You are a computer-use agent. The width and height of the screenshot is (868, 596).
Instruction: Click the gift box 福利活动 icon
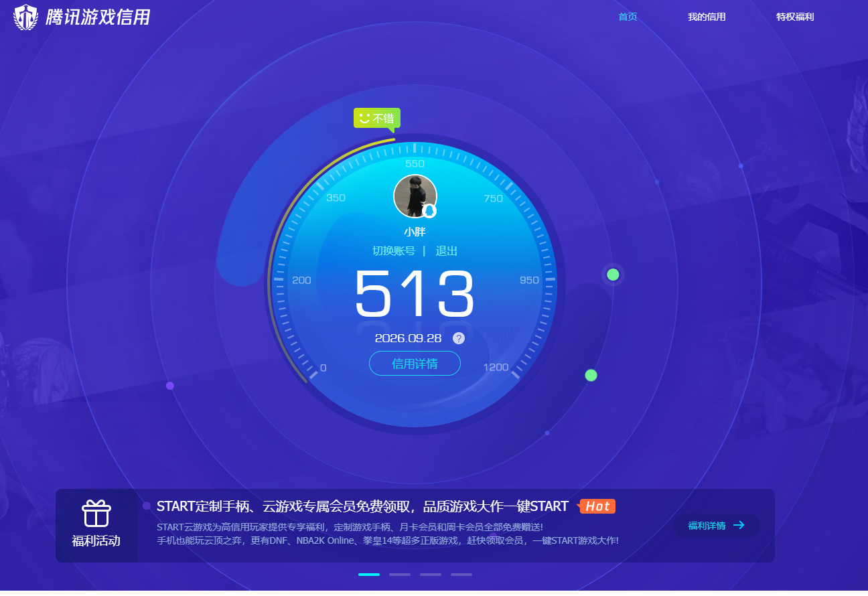96,514
